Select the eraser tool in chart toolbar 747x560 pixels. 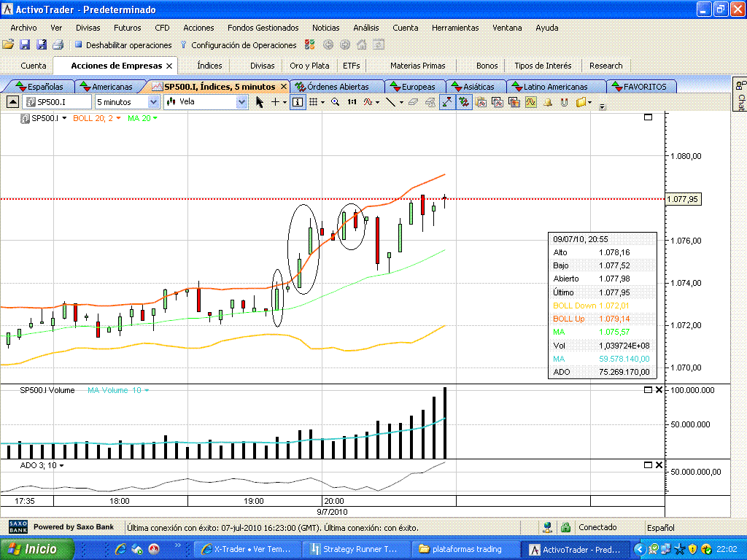coord(414,102)
